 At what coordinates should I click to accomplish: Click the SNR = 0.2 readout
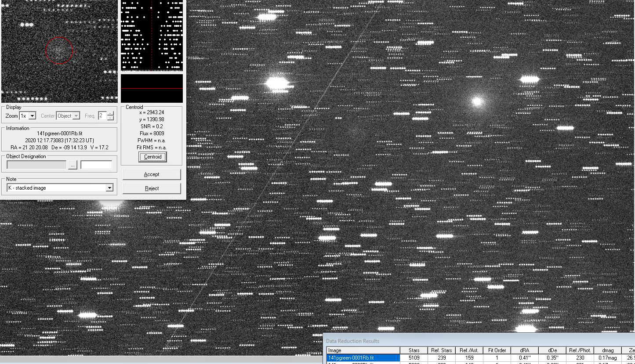(x=152, y=126)
